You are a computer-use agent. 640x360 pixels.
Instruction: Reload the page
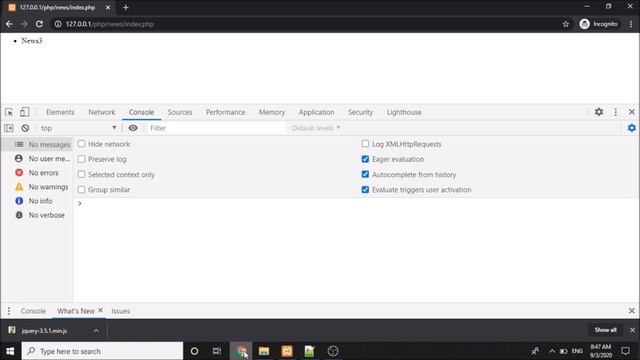tap(39, 24)
